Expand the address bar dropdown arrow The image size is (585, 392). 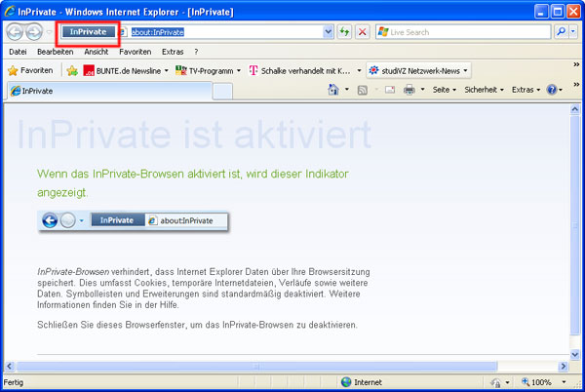click(x=328, y=32)
